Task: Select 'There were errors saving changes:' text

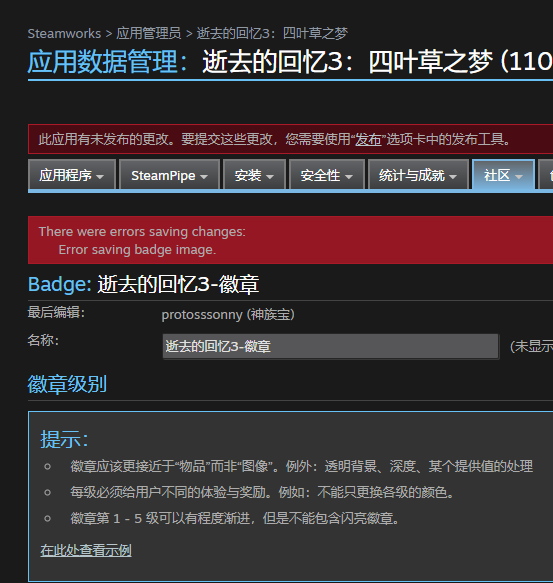Action: 142,232
